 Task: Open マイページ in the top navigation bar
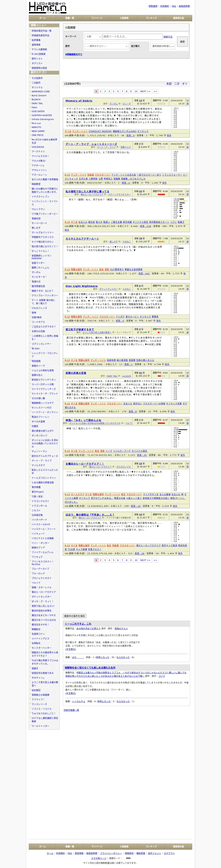tap(97, 18)
